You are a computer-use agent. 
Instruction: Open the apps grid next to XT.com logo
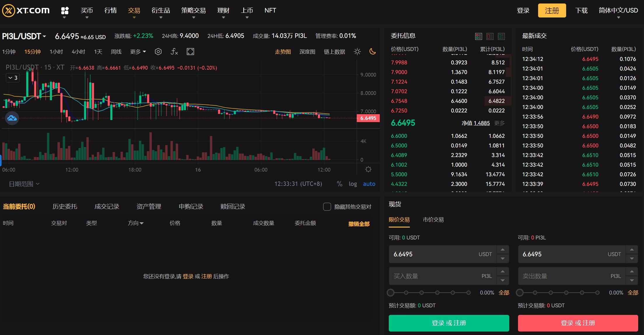(65, 10)
